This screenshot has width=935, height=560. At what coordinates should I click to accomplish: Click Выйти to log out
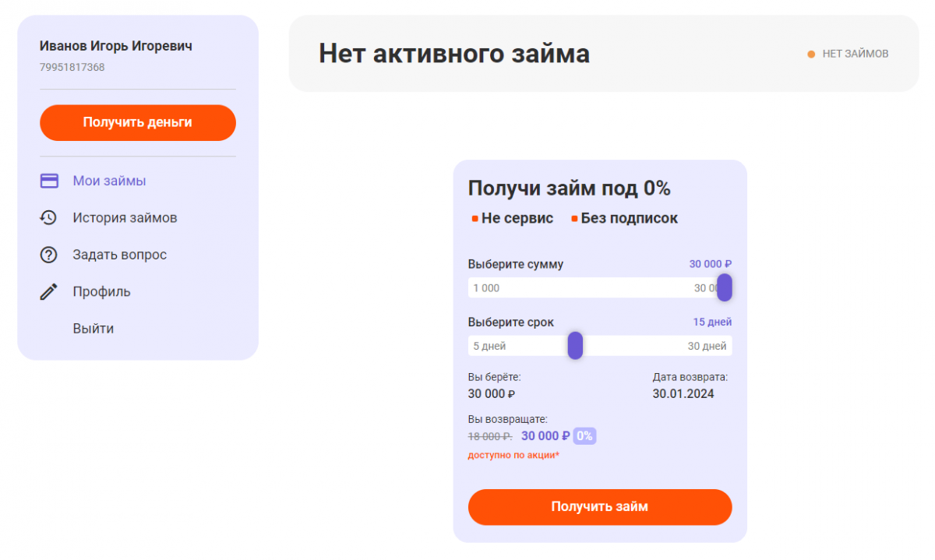[93, 329]
